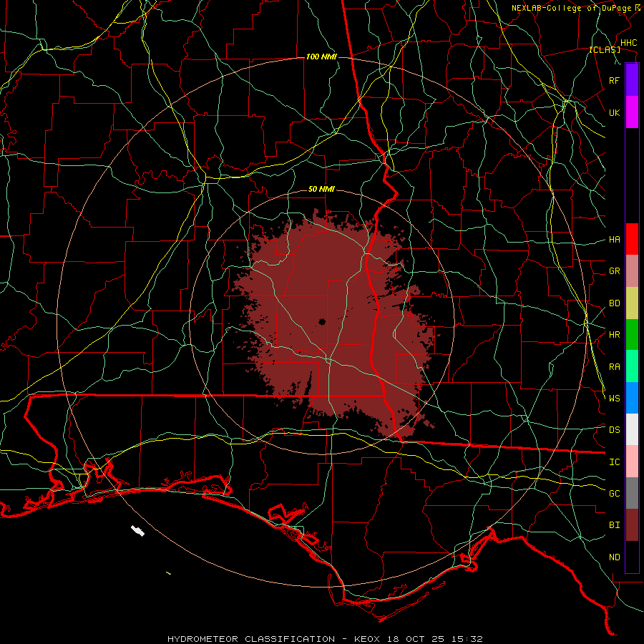Click the "UK" legend label
The width and height of the screenshot is (644, 644).
tap(615, 112)
